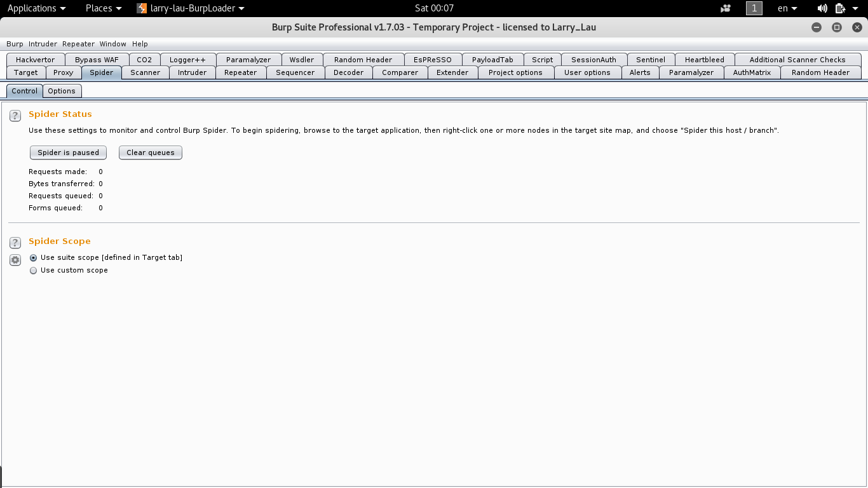Click the workspace 1 indicator
The width and height of the screenshot is (868, 488).
(754, 8)
